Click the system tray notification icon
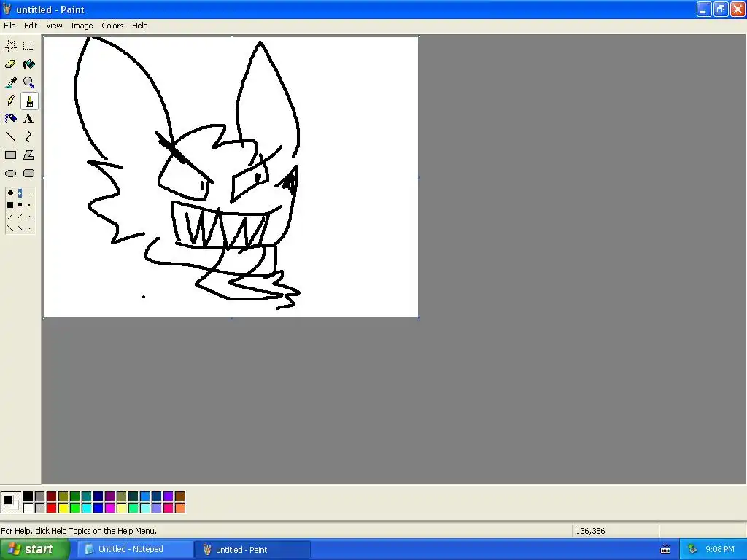The height and width of the screenshot is (560, 747). [692, 550]
